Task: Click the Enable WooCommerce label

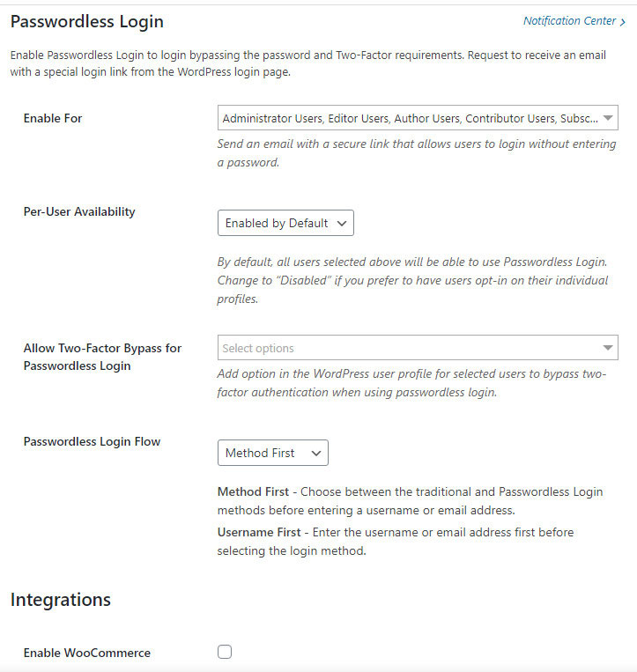Action: (x=86, y=653)
